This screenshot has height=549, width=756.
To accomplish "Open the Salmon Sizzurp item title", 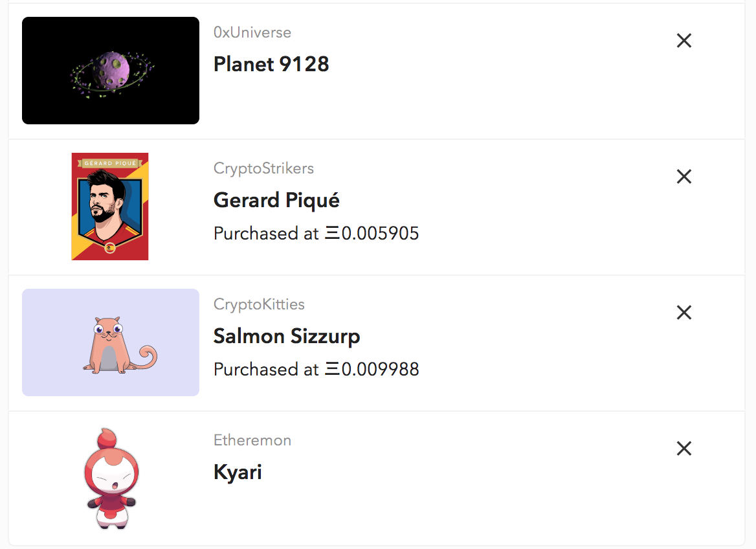I will [x=286, y=336].
